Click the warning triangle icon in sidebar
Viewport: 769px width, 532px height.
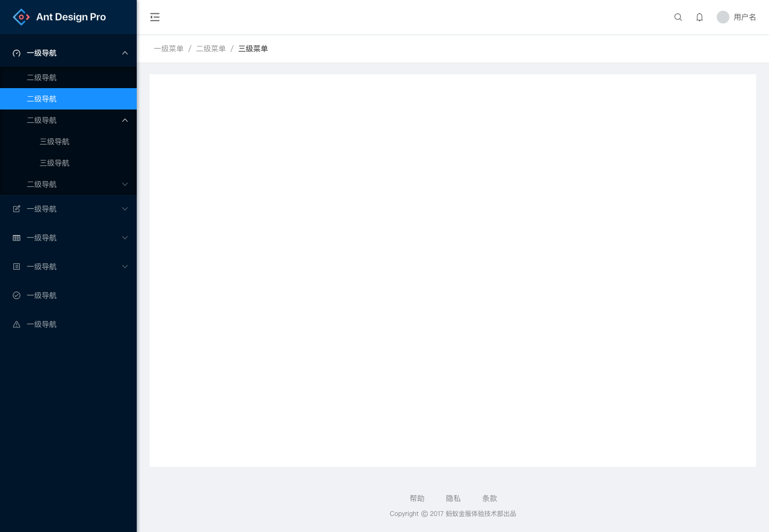coord(17,324)
